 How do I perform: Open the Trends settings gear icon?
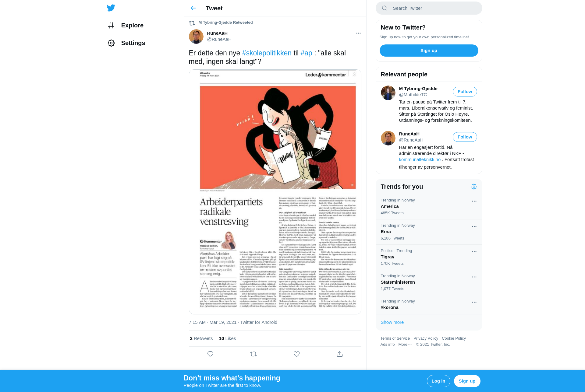pyautogui.click(x=474, y=187)
